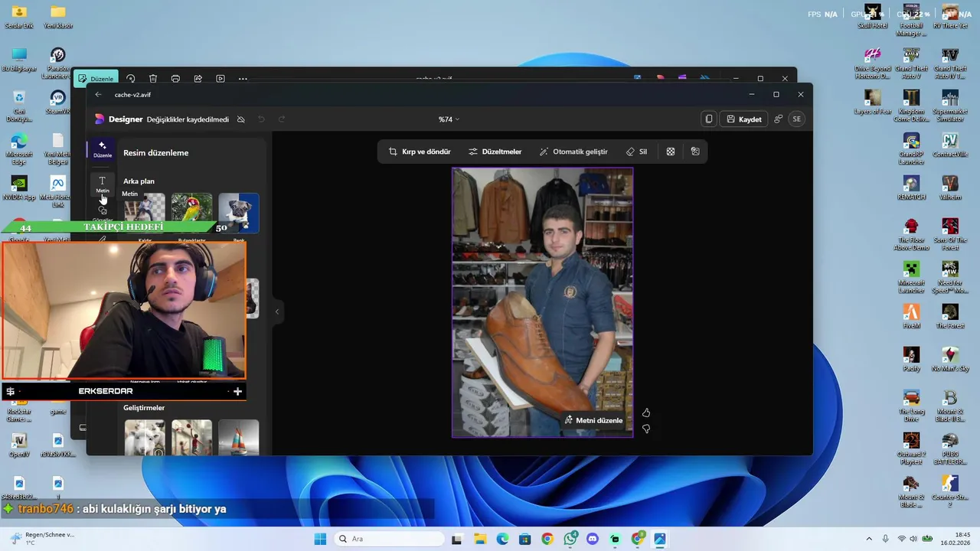Screen dimensions: 980x551
Task: Open the three-dots menu in Photos window
Action: 243,78
